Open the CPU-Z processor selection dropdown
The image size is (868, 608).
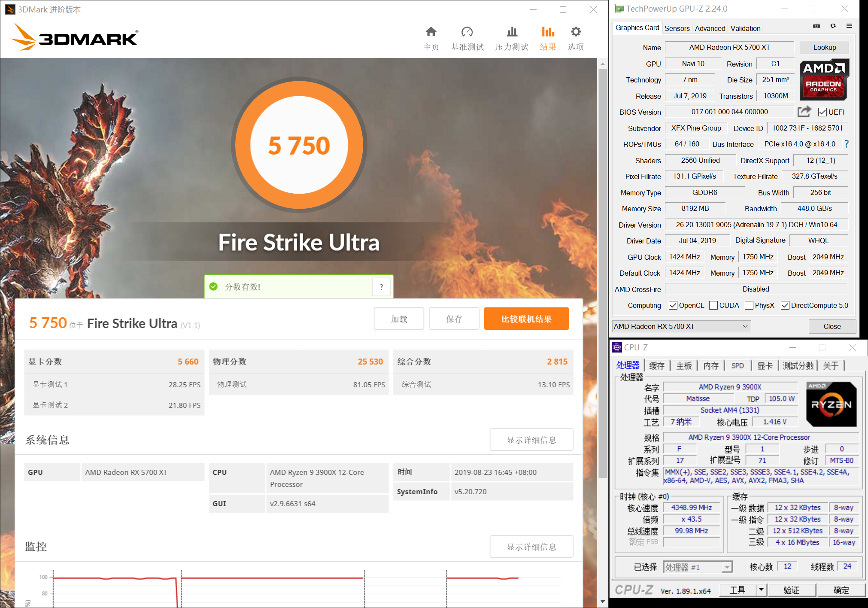pos(727,567)
